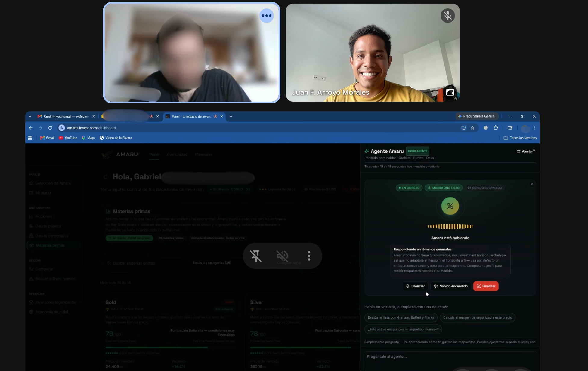The image size is (588, 371).
Task: Click the muted microphone icon on Juan's tile
Action: coord(447,16)
